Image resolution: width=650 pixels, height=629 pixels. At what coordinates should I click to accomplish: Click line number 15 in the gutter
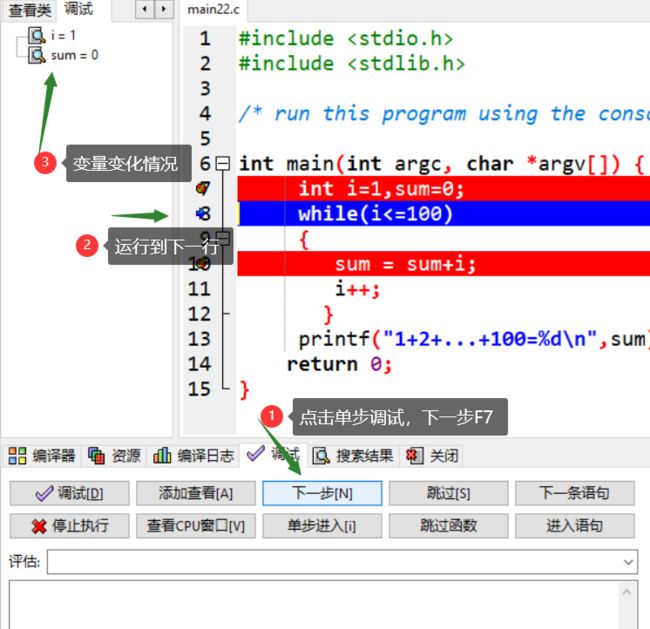199,389
